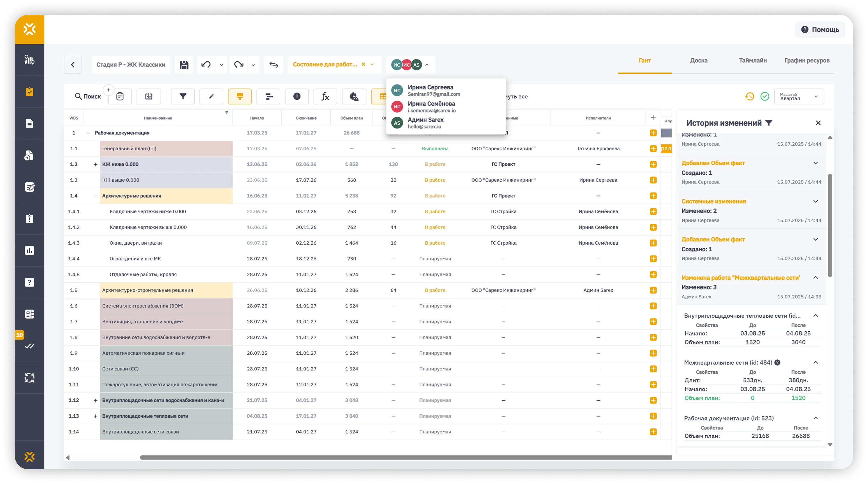Open the filter funnel tool
868x484 pixels.
coord(183,96)
